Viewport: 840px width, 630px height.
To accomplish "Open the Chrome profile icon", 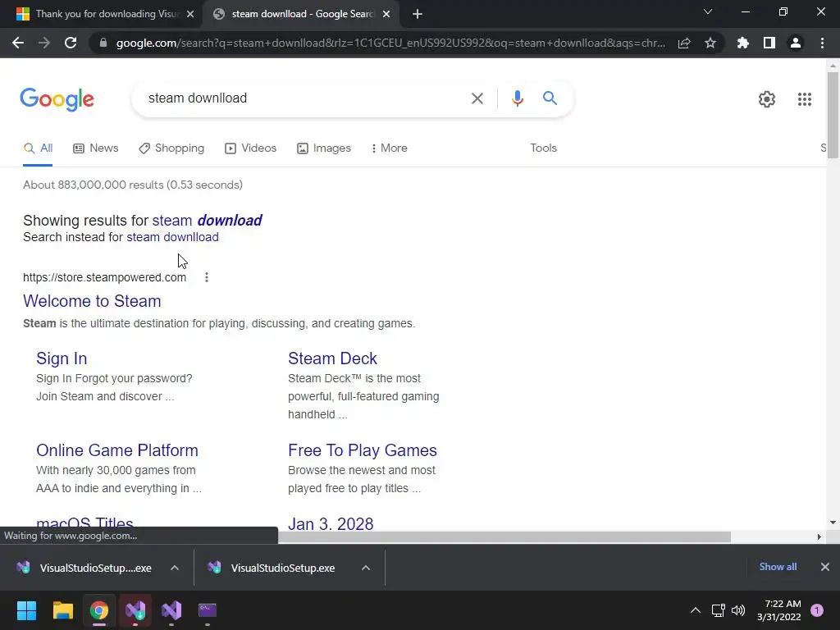I will 796,43.
